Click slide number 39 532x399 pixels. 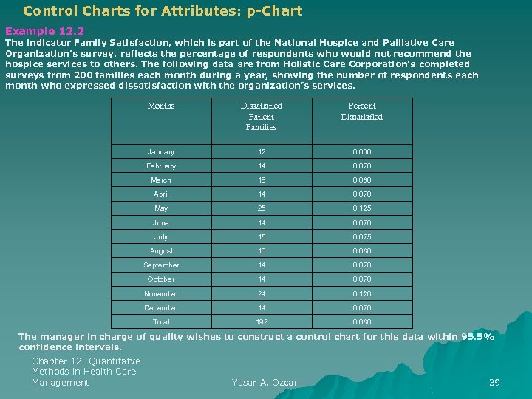494,383
